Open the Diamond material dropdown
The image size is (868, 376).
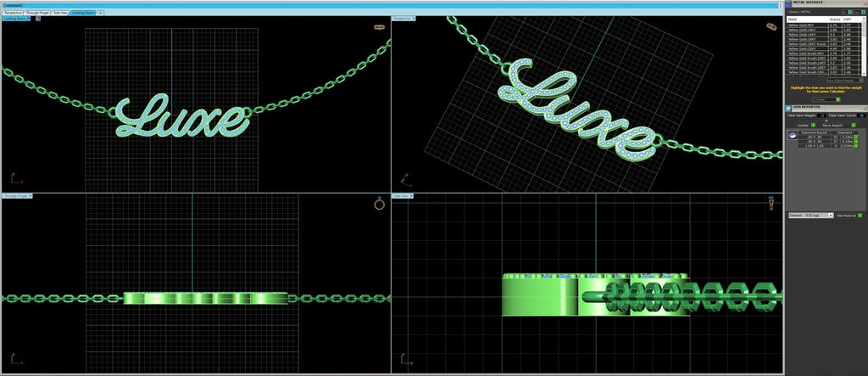(810, 216)
